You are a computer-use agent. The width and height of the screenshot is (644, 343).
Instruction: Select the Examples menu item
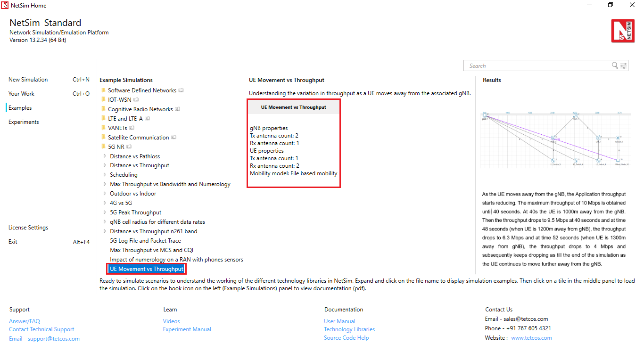tap(20, 108)
